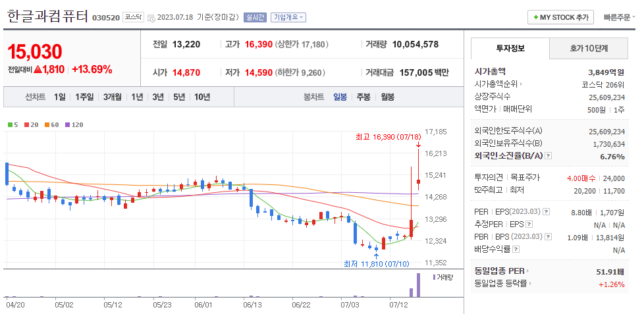Click the change rate +13.69%
644x314 pixels.
(x=92, y=69)
